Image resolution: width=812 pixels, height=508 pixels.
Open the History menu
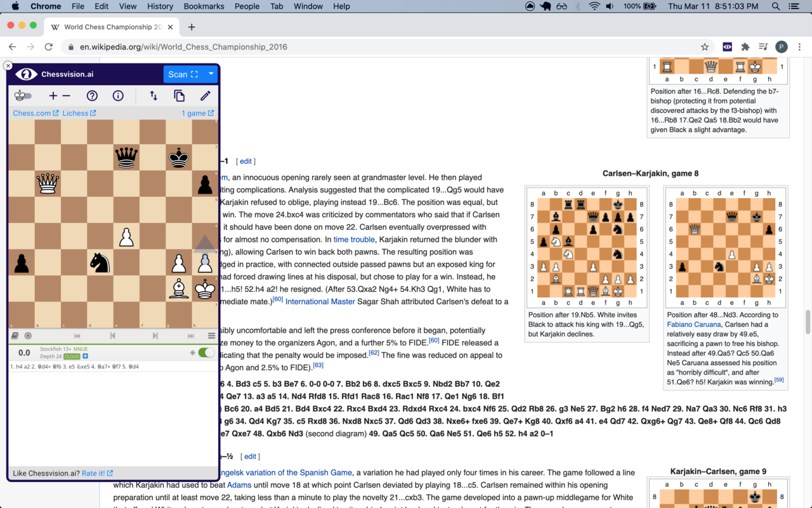[x=160, y=6]
